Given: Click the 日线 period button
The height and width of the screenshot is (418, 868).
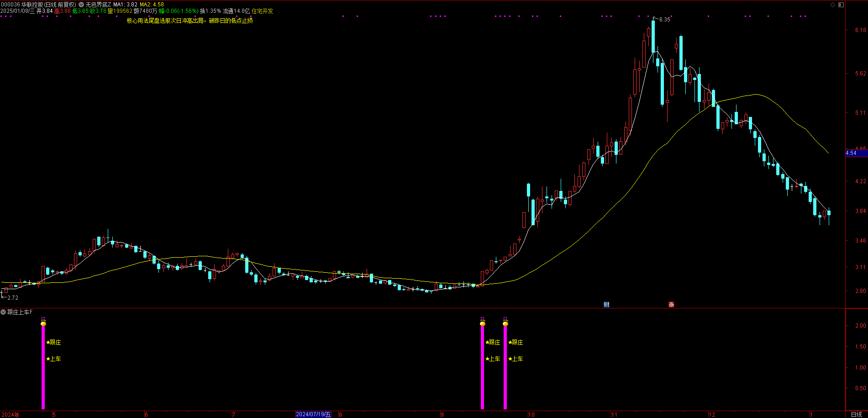Looking at the screenshot, I should pos(857,414).
